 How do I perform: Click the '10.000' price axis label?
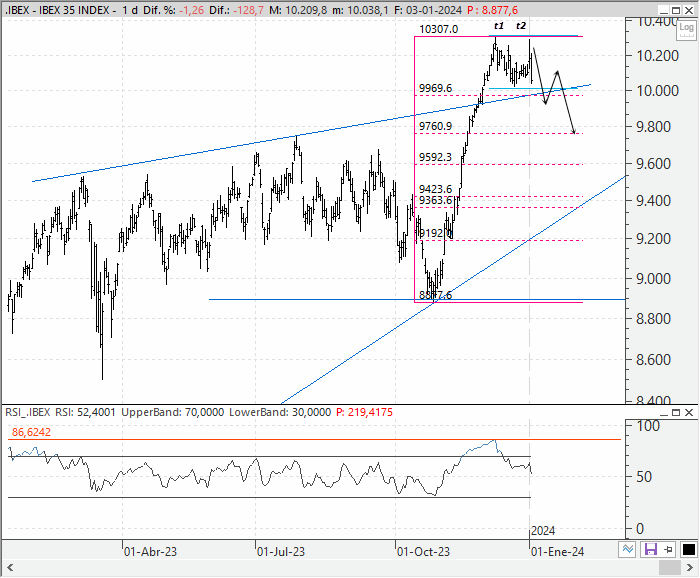click(x=657, y=91)
